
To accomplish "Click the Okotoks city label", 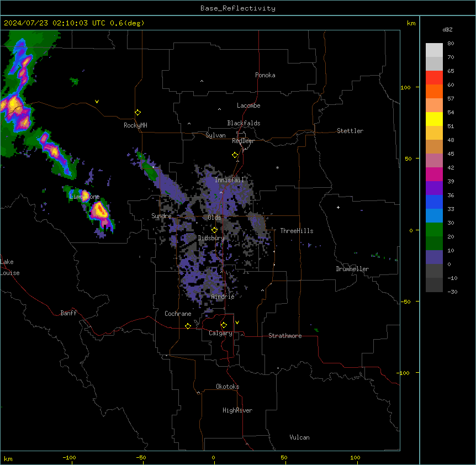I will 228,387.
